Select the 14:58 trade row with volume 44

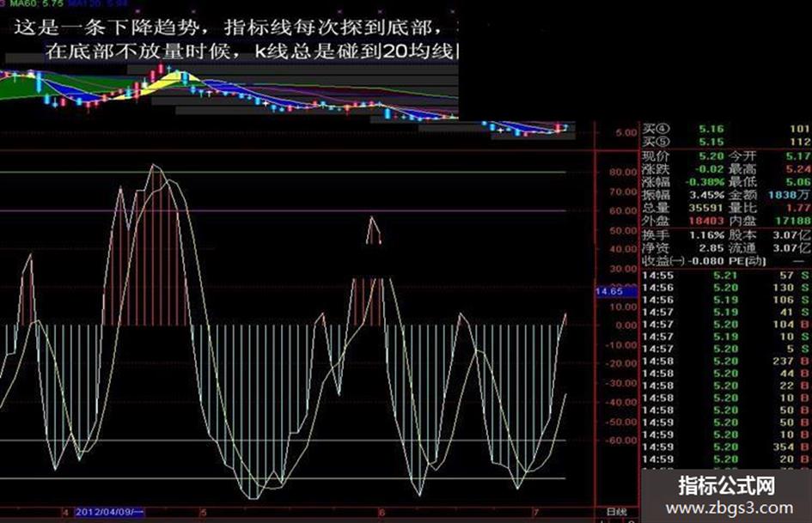726,374
